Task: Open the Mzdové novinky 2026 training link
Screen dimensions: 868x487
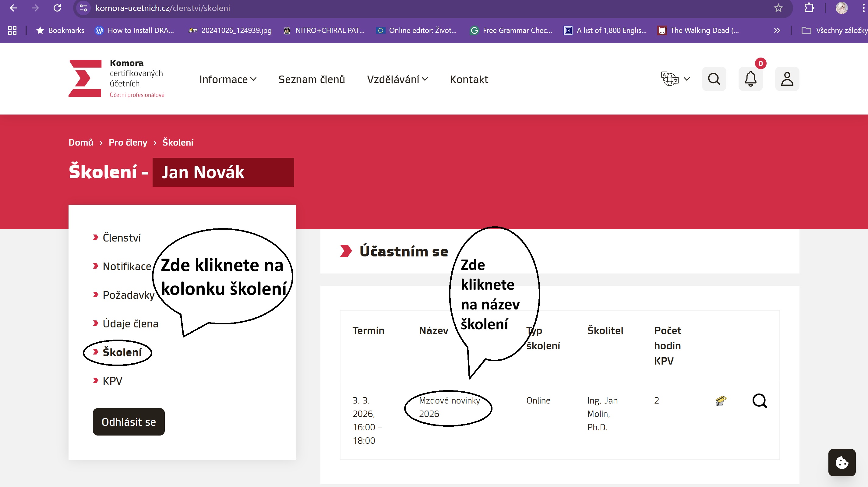Action: [449, 407]
